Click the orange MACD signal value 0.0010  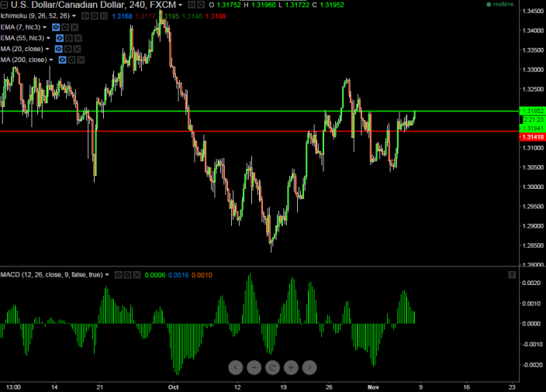[202, 275]
